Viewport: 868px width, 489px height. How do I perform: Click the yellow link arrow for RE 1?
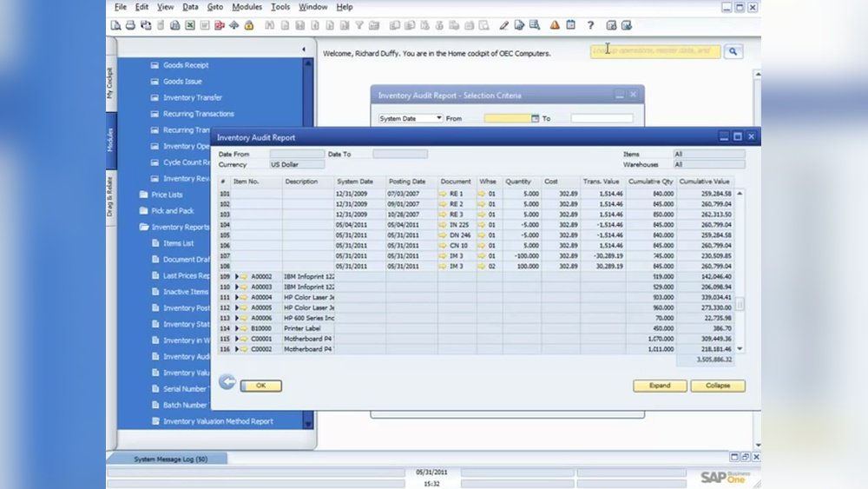click(443, 194)
